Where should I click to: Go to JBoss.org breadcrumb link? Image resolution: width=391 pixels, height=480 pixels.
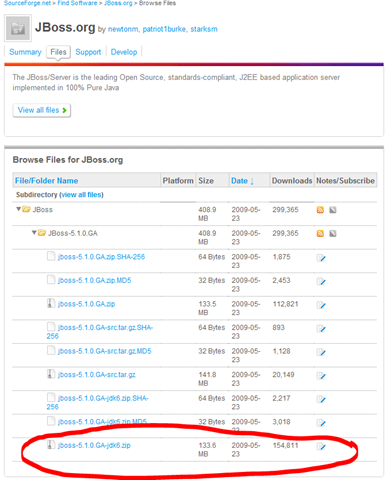[118, 3]
